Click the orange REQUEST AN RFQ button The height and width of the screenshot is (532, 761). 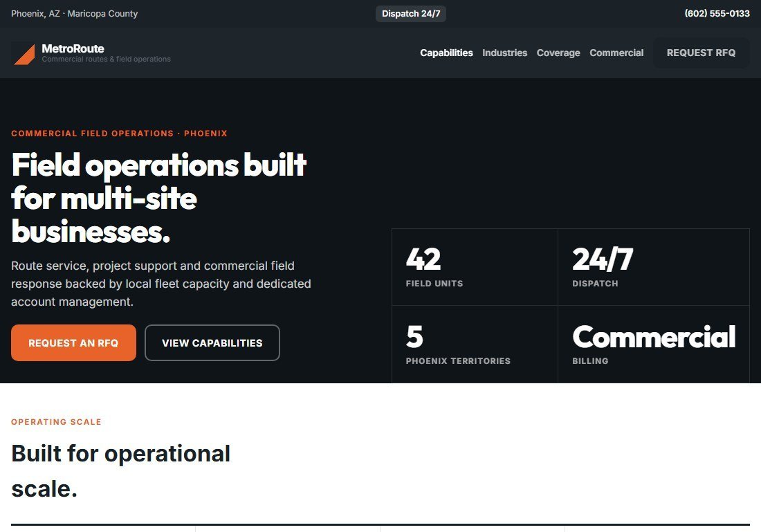tap(73, 342)
